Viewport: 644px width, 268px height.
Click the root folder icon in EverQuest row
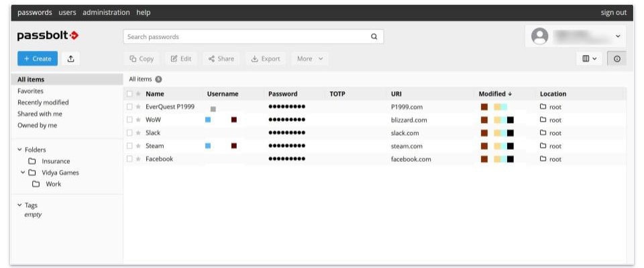tap(543, 106)
